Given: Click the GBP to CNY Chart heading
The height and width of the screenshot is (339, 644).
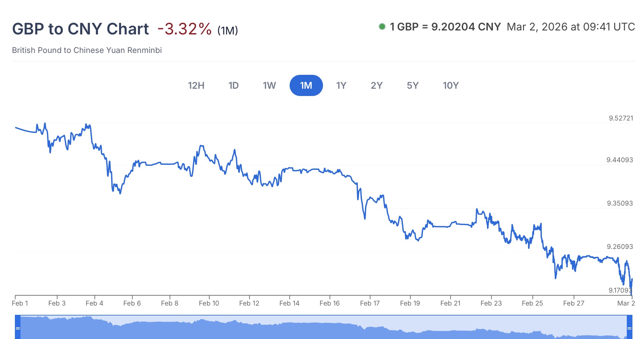Looking at the screenshot, I should click(x=80, y=29).
